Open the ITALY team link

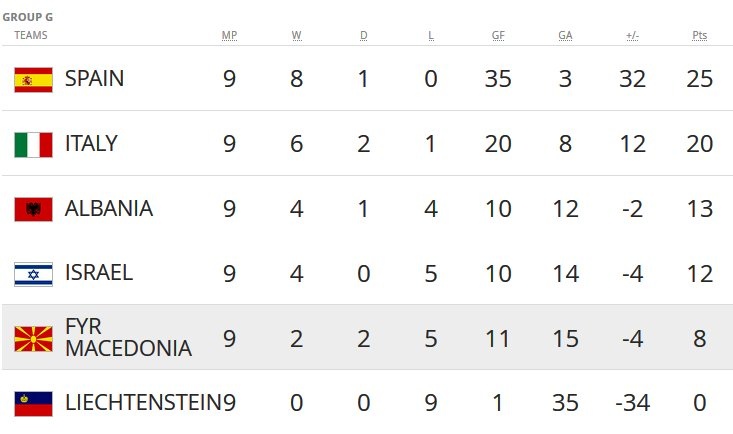coord(91,144)
